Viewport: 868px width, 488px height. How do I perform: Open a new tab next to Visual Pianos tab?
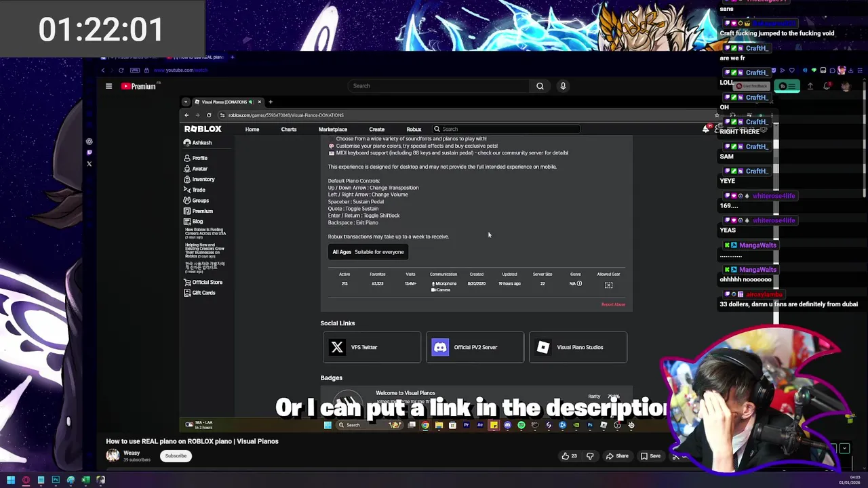[271, 102]
